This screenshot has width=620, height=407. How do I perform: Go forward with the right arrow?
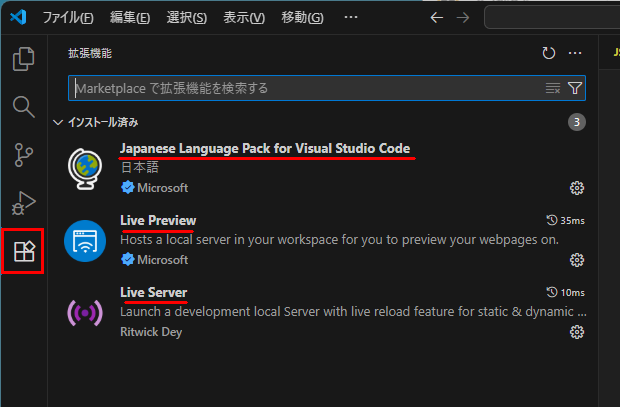tap(463, 17)
